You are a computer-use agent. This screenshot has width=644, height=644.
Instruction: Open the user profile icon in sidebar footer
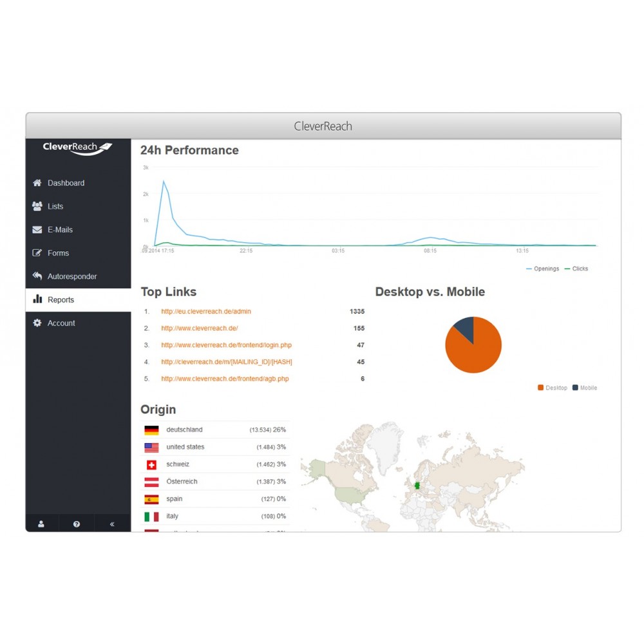(41, 524)
